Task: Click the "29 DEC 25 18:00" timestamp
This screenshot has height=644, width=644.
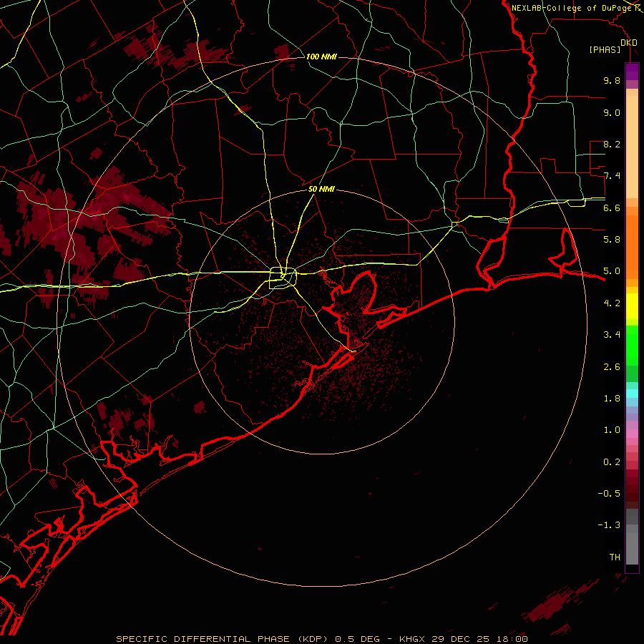Action: (x=479, y=639)
